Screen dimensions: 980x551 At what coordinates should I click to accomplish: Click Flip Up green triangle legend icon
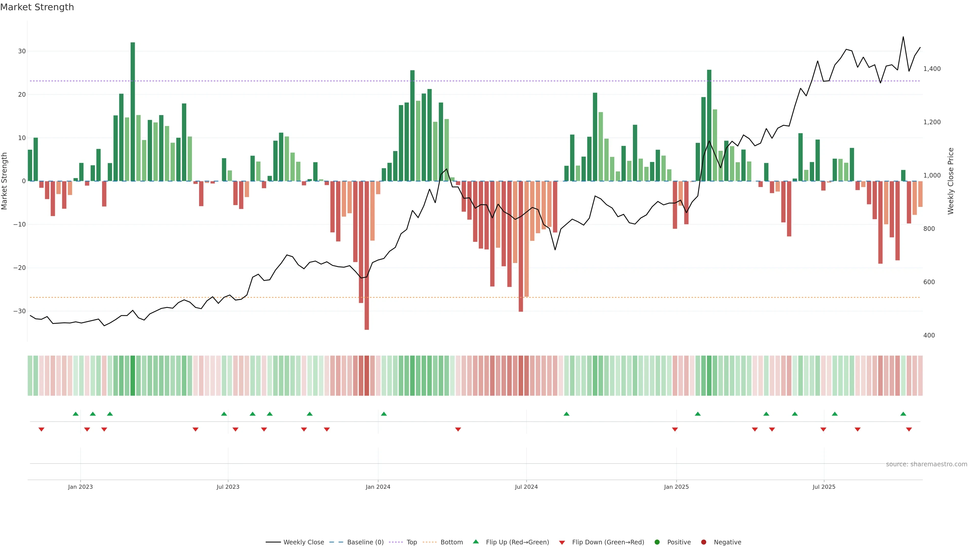(475, 542)
